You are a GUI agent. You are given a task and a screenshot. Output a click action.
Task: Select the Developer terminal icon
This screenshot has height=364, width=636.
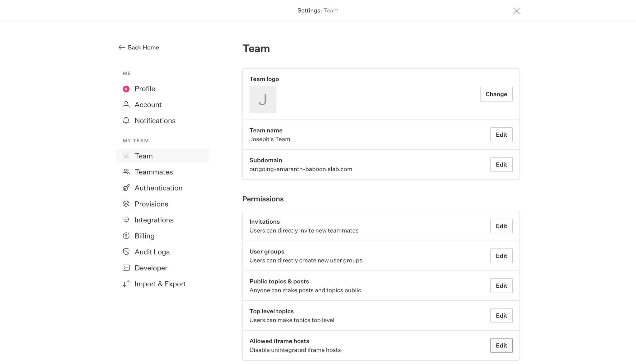126,268
